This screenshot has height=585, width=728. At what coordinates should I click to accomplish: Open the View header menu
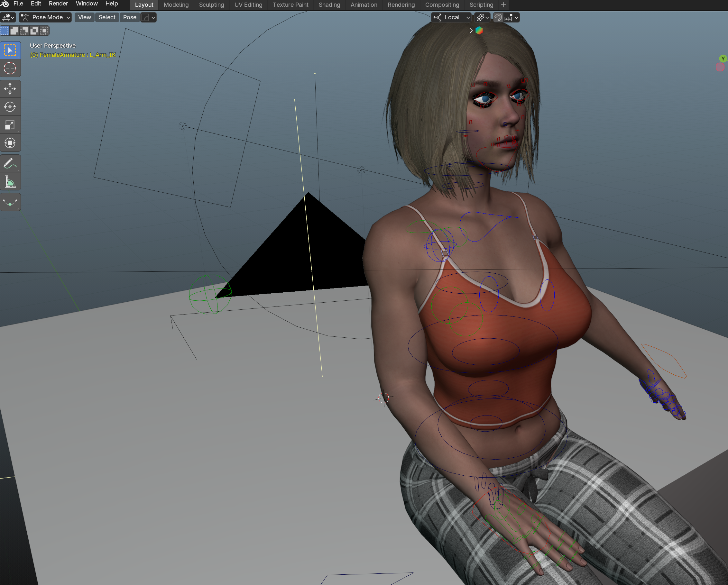point(84,17)
